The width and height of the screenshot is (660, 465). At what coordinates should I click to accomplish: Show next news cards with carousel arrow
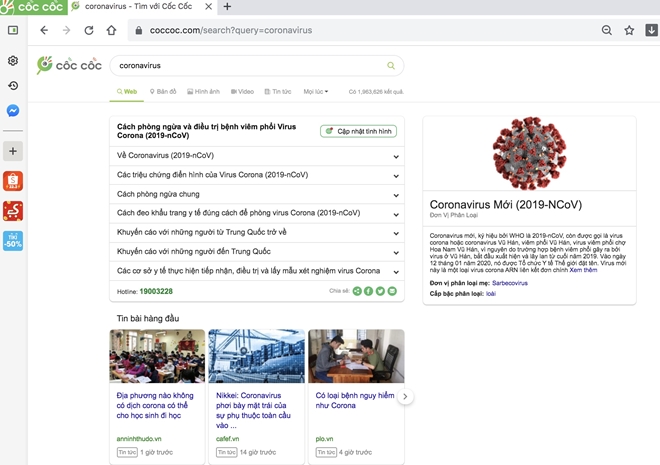(x=405, y=396)
